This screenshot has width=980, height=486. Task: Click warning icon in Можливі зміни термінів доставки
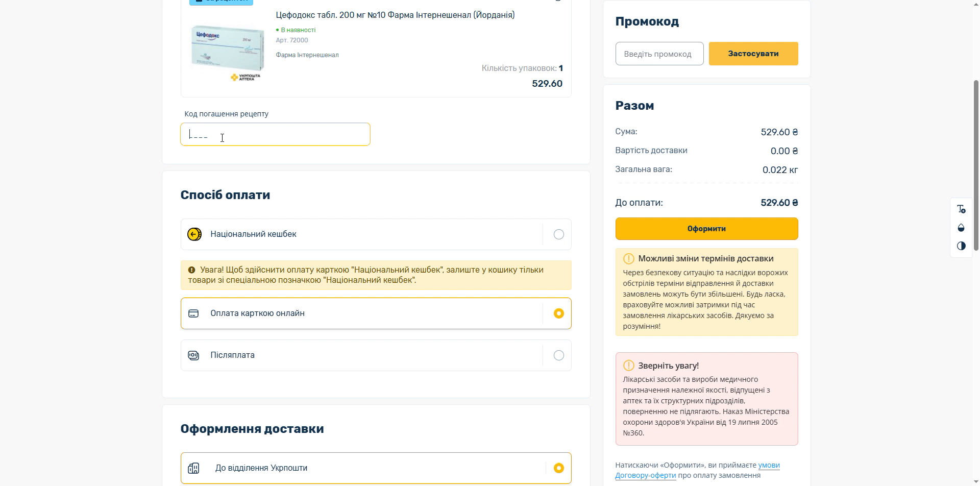628,259
